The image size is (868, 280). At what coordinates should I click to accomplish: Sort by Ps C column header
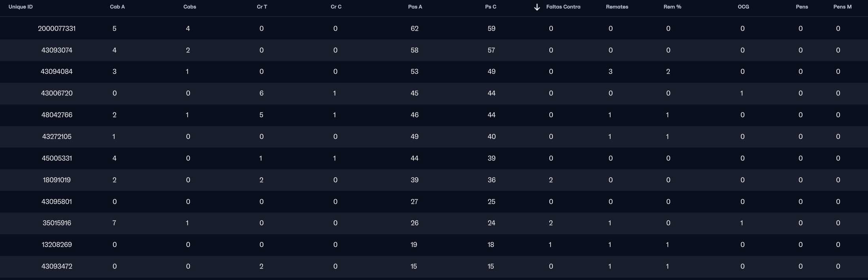coord(490,7)
